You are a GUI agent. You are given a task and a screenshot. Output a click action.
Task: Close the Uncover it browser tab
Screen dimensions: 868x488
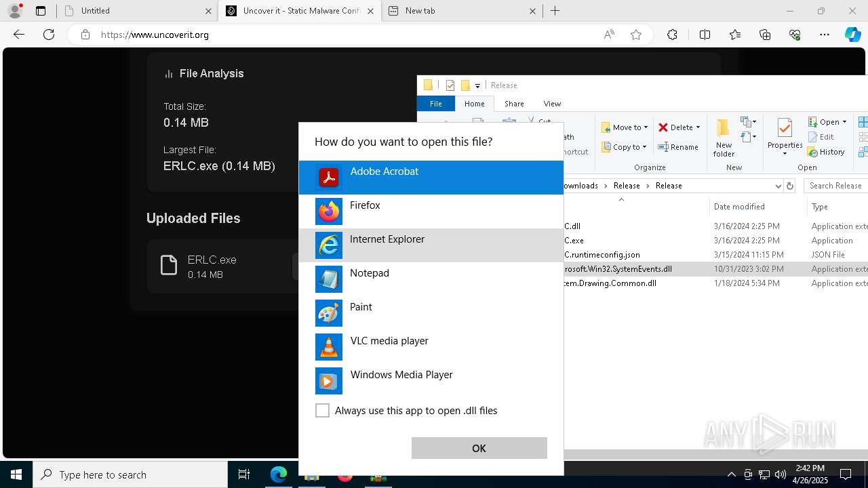(x=370, y=11)
